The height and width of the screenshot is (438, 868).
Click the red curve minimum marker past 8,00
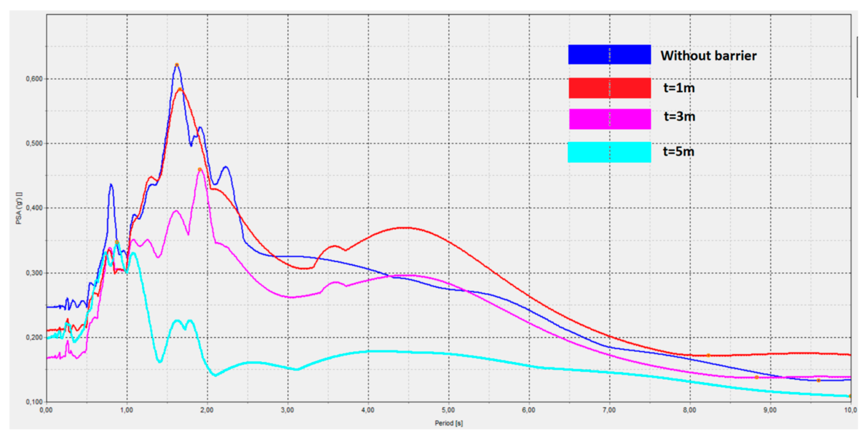[708, 355]
